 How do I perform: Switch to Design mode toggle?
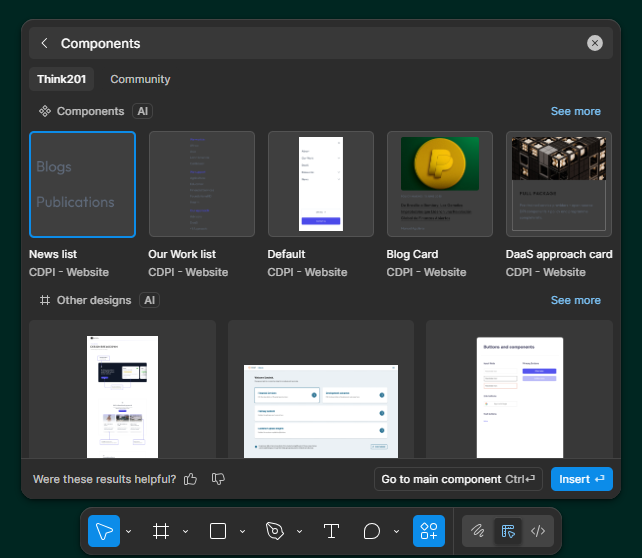(x=508, y=531)
